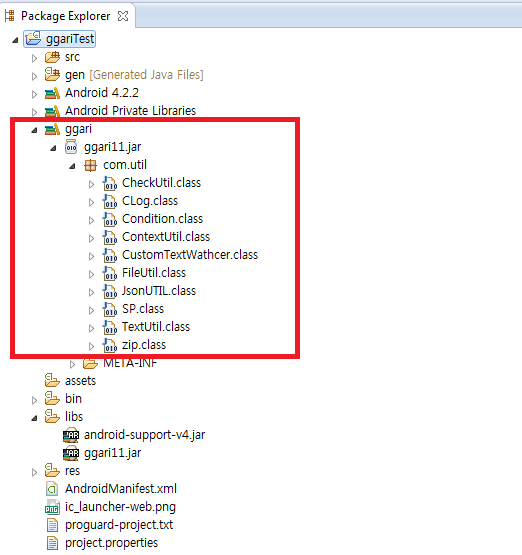Click the JsonUTIL.class file icon
The image size is (522, 555).
110,291
